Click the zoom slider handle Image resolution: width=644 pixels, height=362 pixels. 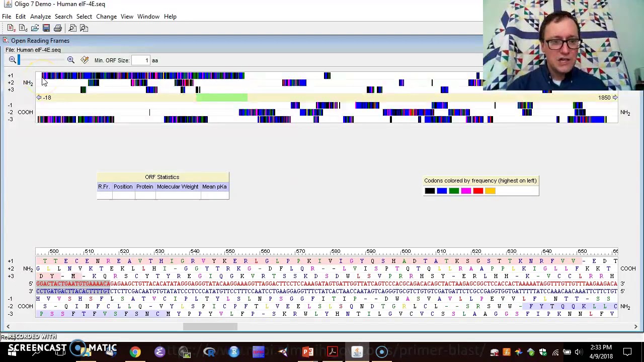click(19, 60)
